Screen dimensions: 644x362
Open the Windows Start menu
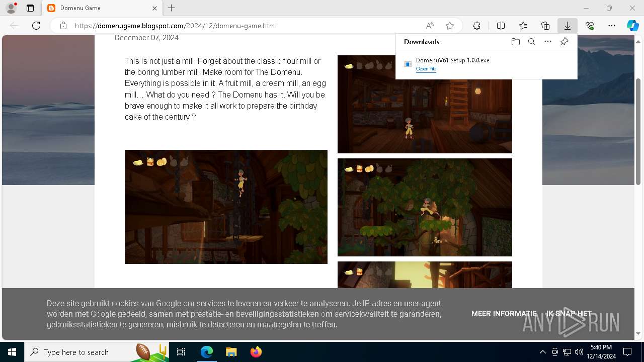pyautogui.click(x=12, y=352)
